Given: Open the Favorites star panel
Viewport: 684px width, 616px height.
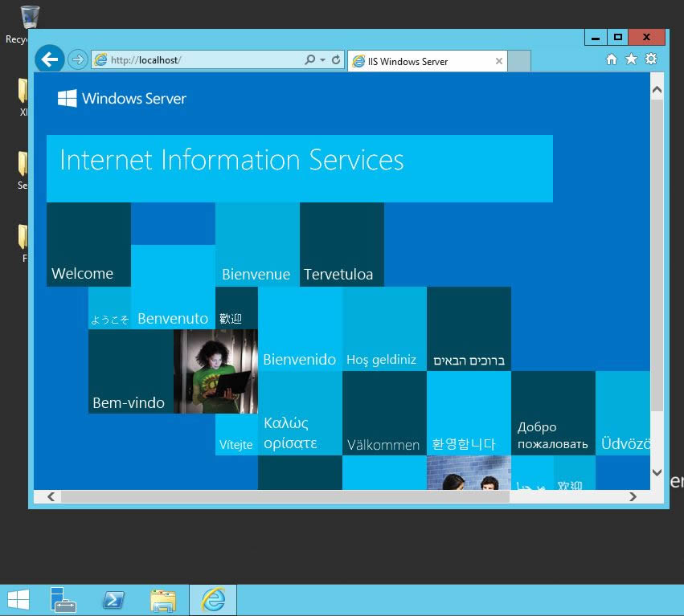Looking at the screenshot, I should click(631, 59).
